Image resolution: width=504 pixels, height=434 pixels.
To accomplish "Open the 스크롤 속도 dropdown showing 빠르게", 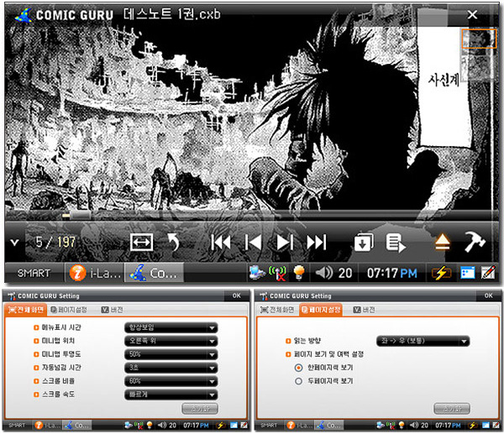I will pyautogui.click(x=171, y=395).
